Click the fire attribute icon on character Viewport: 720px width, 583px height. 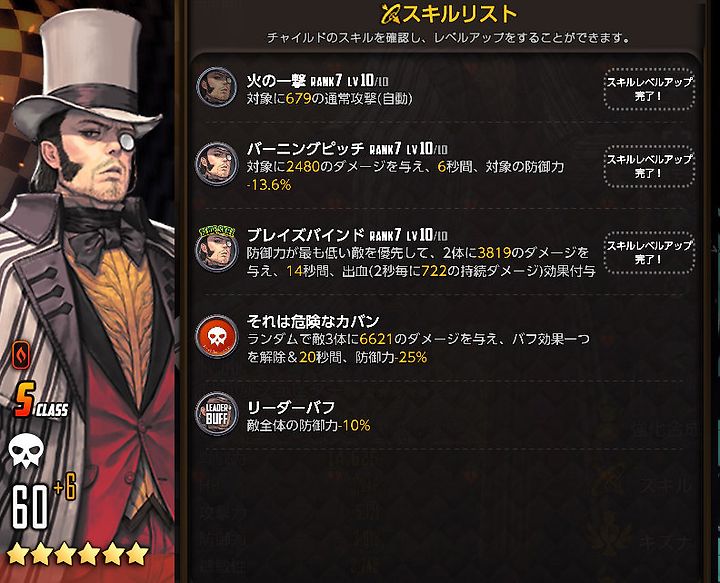coord(22,356)
